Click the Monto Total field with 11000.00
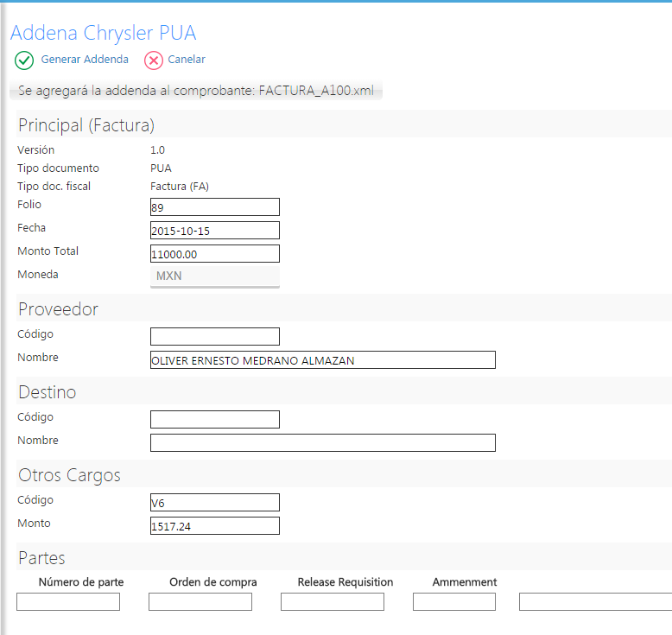This screenshot has height=635, width=672. tap(215, 253)
